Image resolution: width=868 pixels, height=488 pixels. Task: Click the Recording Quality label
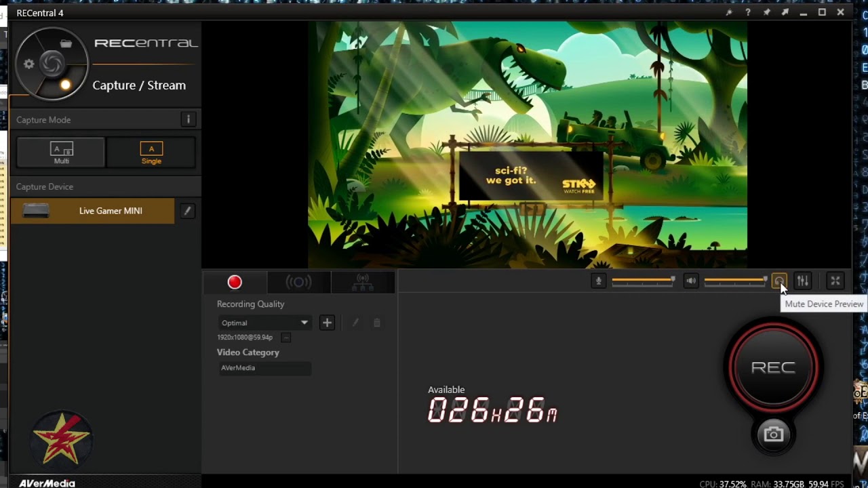pos(250,304)
